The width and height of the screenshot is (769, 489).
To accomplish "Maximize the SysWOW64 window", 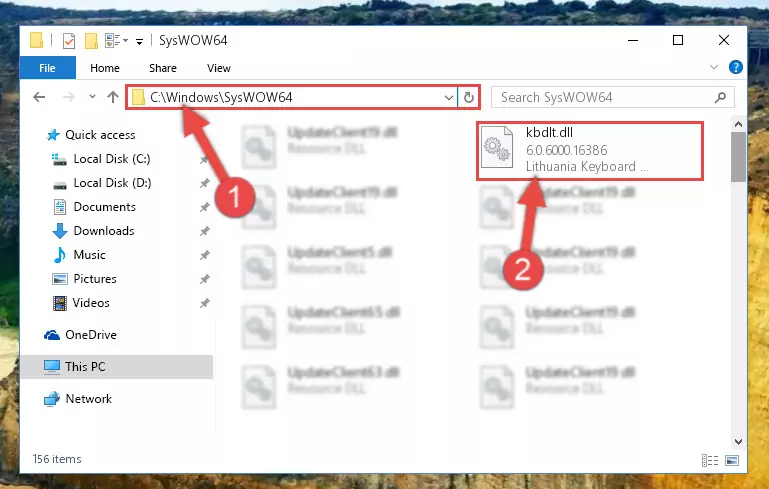I will click(x=678, y=40).
